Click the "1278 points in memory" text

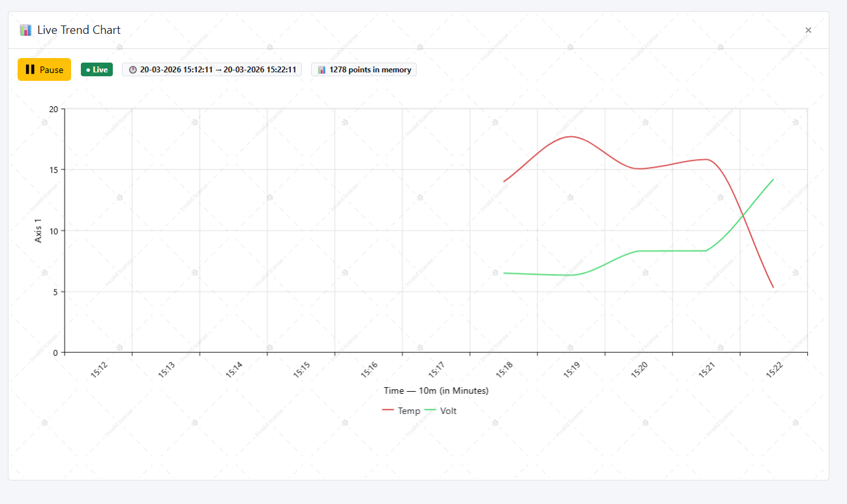click(370, 70)
